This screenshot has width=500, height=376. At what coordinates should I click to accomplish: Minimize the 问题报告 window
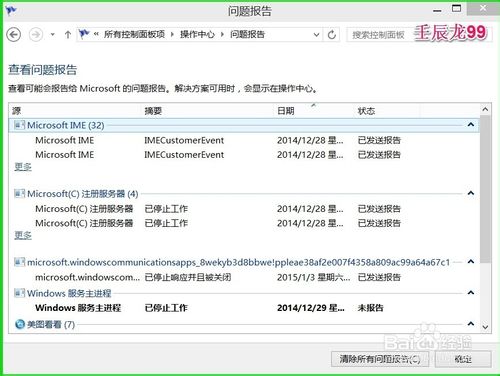click(437, 11)
